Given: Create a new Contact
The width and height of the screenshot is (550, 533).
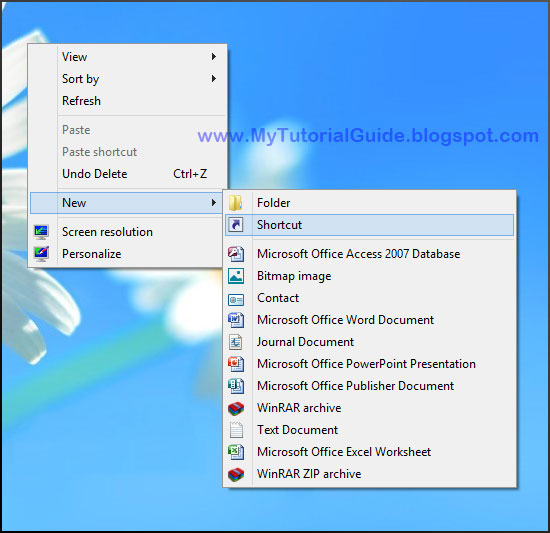Looking at the screenshot, I should tap(370, 298).
